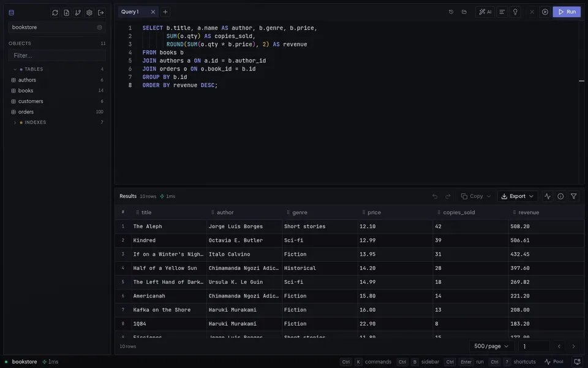Click the database logo icon in sidebar
The image size is (588, 368).
pos(11,12)
